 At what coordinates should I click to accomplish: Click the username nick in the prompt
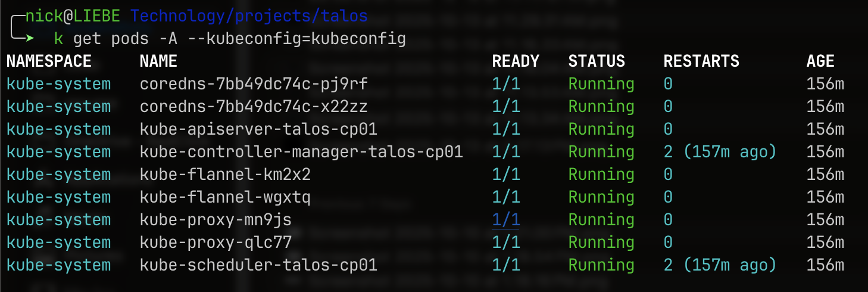44,16
